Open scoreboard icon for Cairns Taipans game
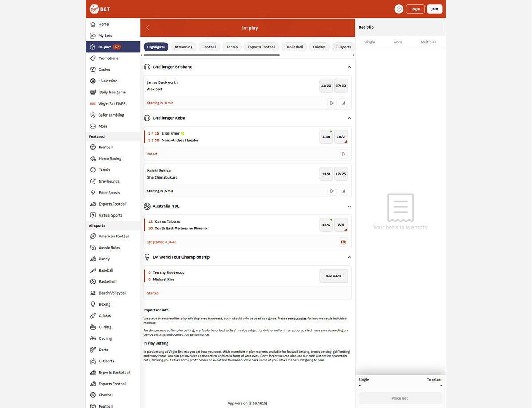The height and width of the screenshot is (408, 532). pyautogui.click(x=343, y=242)
